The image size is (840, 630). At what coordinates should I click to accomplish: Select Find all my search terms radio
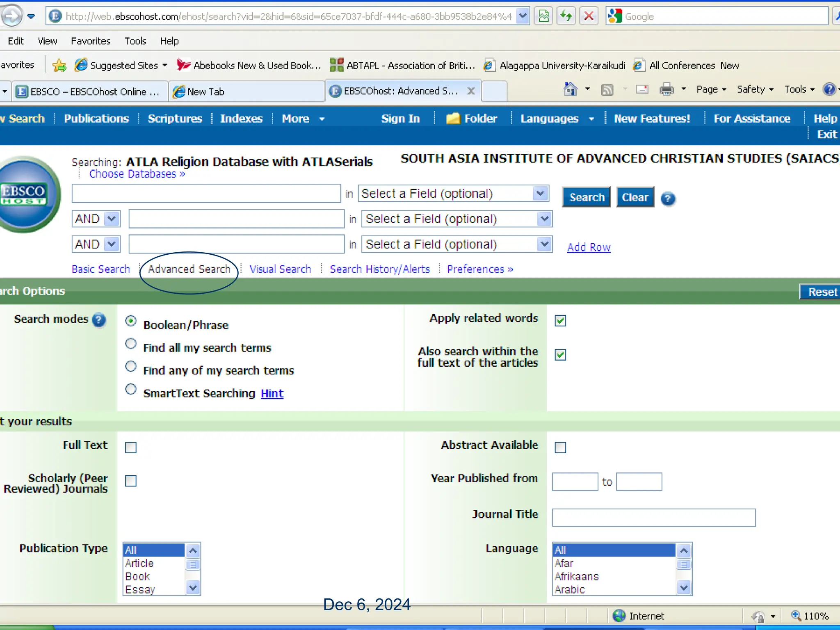coord(131,344)
